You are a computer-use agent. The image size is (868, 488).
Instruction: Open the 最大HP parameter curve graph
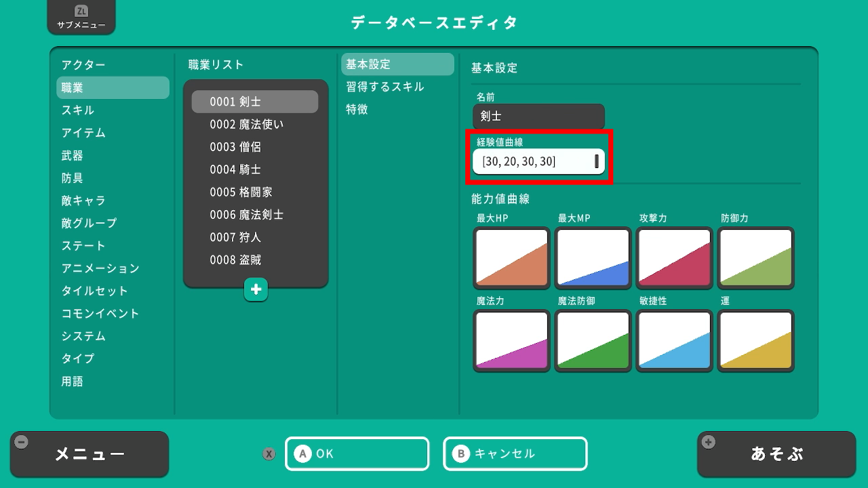pos(511,258)
